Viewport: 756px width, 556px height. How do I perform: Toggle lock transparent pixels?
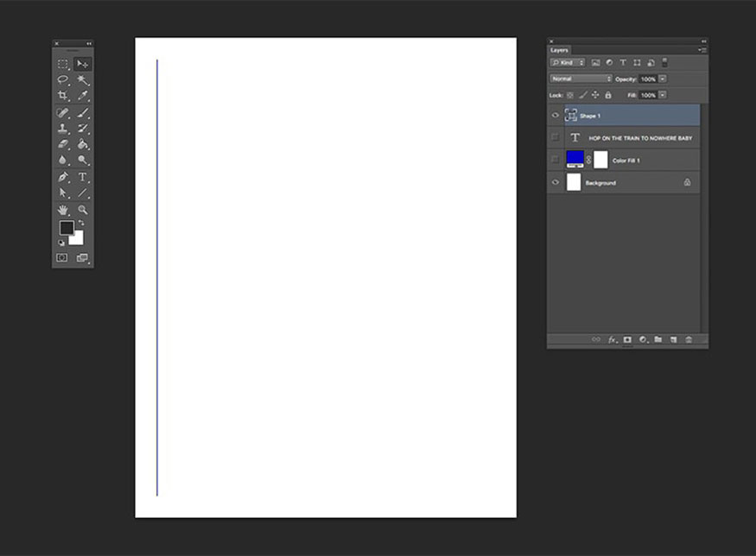point(570,95)
